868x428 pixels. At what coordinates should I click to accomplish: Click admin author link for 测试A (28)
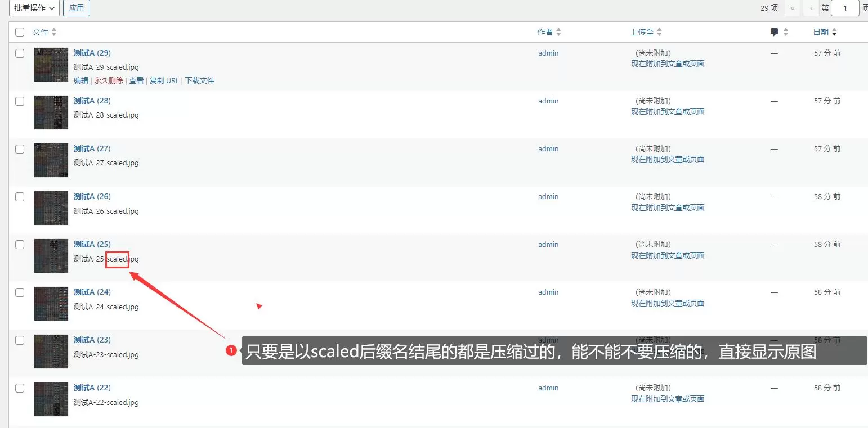click(548, 101)
